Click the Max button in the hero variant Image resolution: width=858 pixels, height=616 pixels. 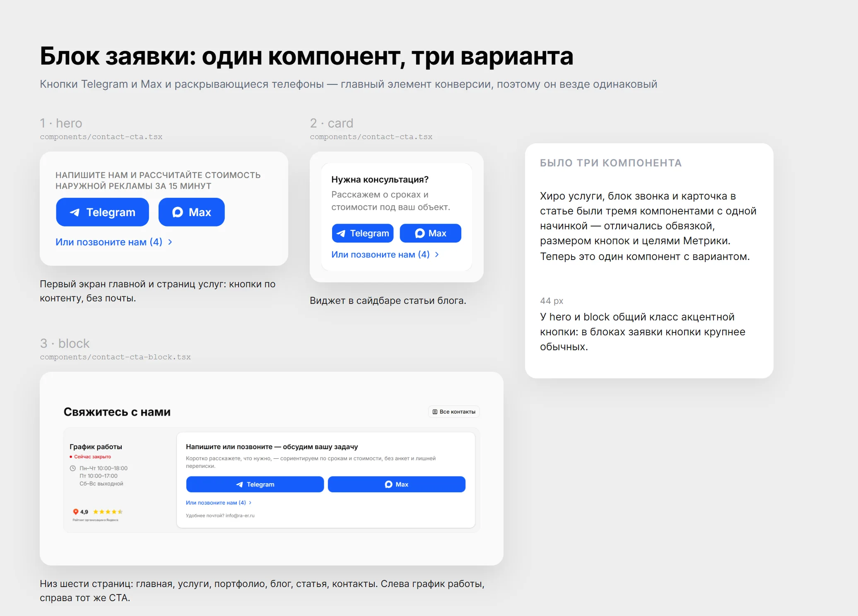pyautogui.click(x=191, y=212)
